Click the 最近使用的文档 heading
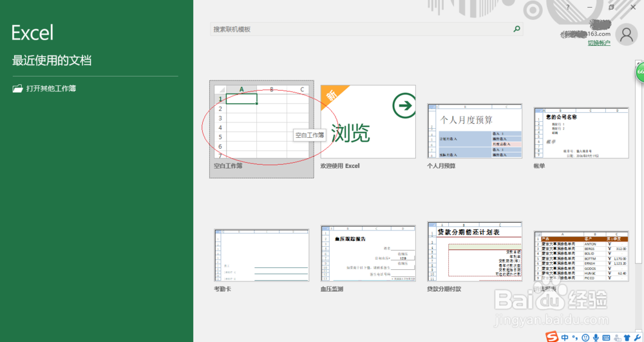Image resolution: width=644 pixels, height=342 pixels. [52, 61]
